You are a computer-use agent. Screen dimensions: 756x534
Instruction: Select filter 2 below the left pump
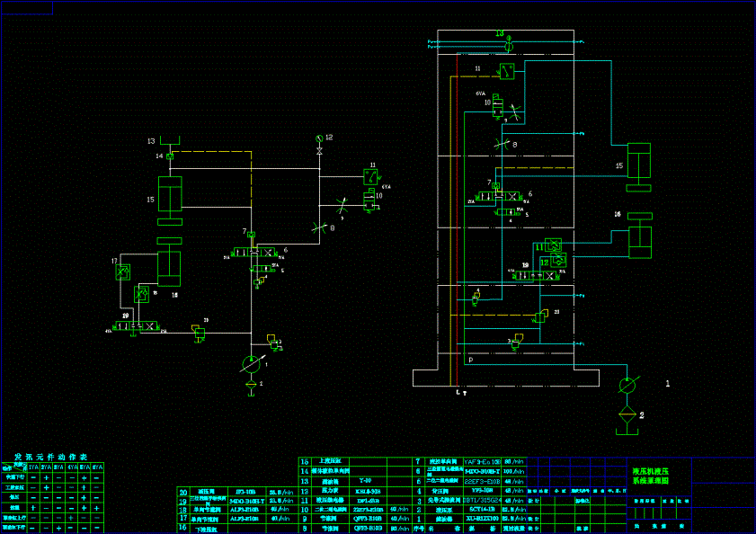coord(251,385)
